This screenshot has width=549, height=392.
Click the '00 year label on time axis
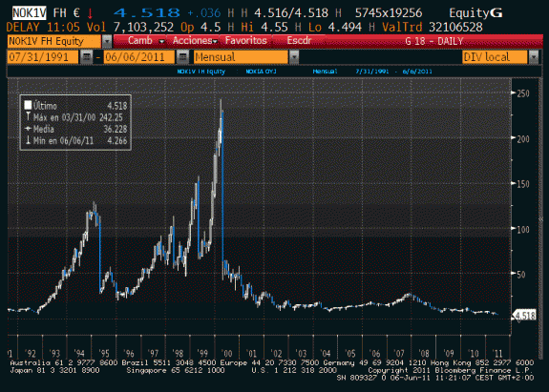(227, 353)
